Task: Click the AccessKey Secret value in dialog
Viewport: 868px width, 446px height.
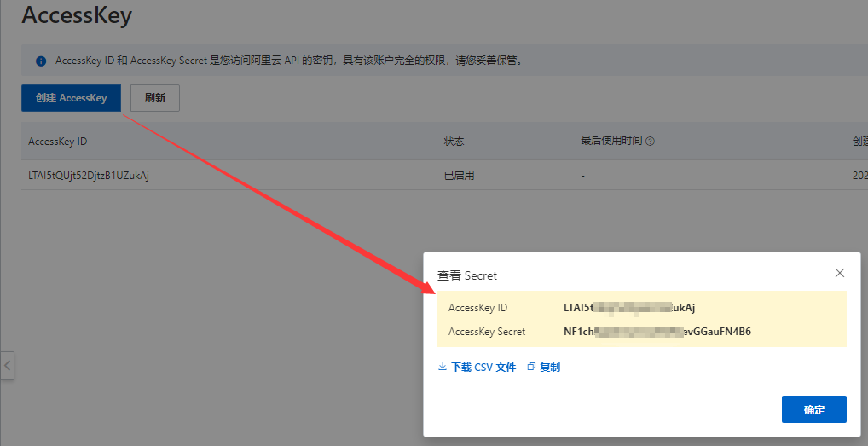Action: [x=657, y=332]
